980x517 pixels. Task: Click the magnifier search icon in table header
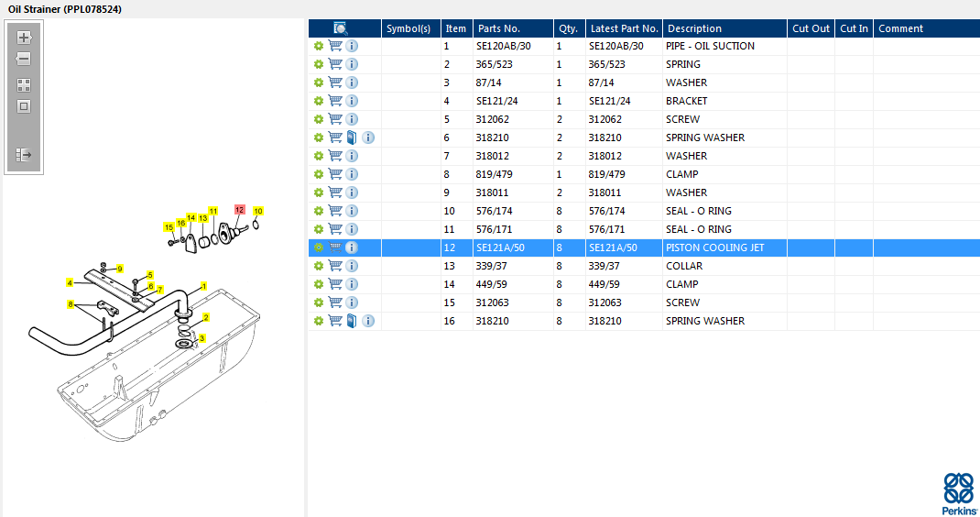point(341,28)
